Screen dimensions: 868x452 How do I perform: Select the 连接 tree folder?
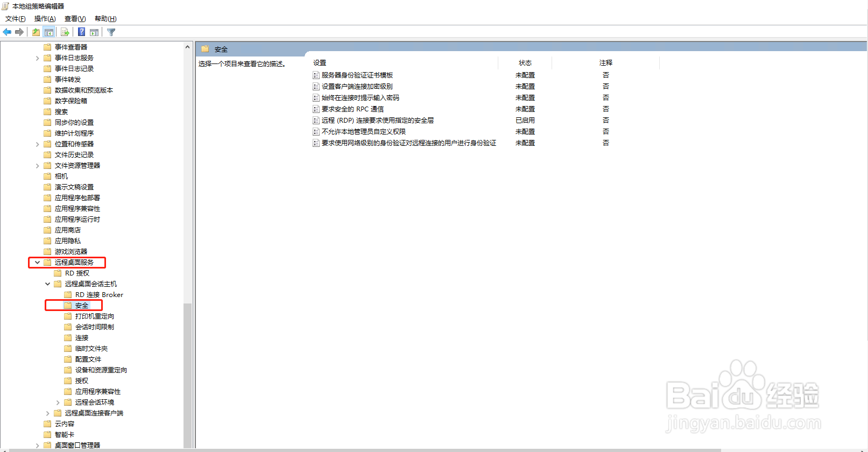(82, 338)
